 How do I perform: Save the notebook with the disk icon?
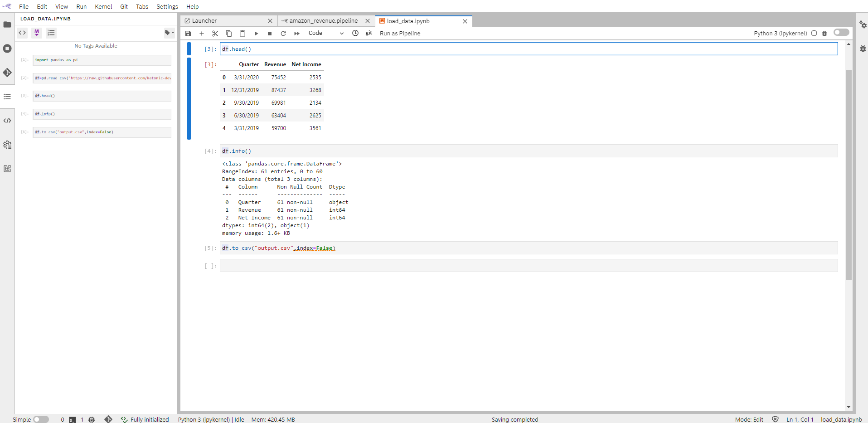[188, 34]
